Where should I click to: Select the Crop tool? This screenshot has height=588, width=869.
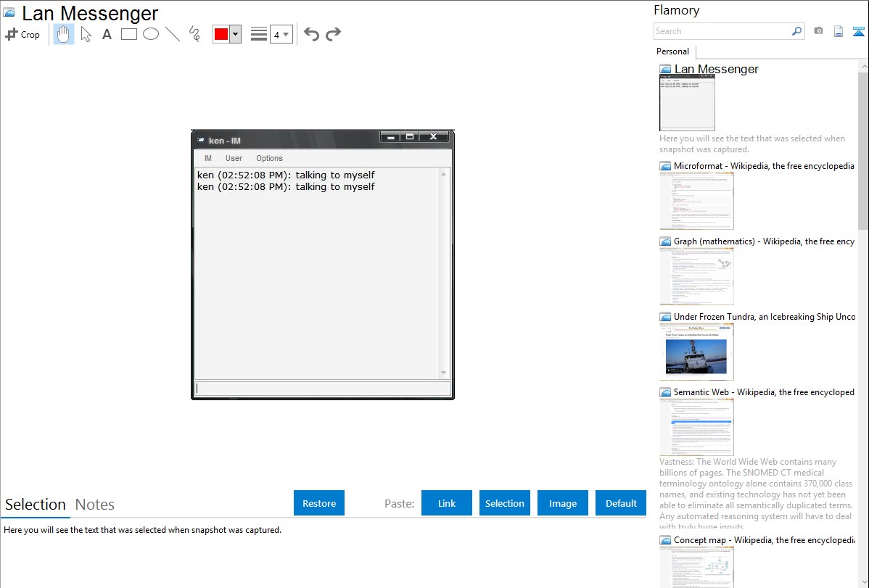22,34
